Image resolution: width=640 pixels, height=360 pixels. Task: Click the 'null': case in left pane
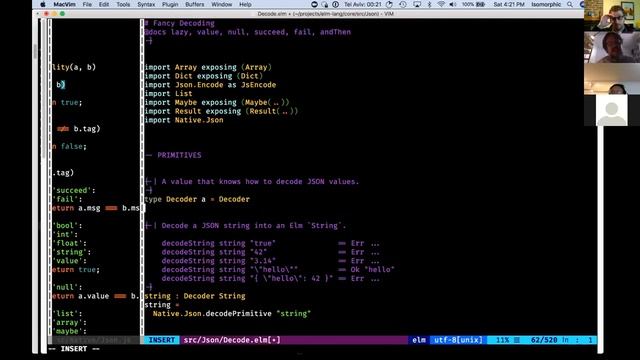pos(67,287)
